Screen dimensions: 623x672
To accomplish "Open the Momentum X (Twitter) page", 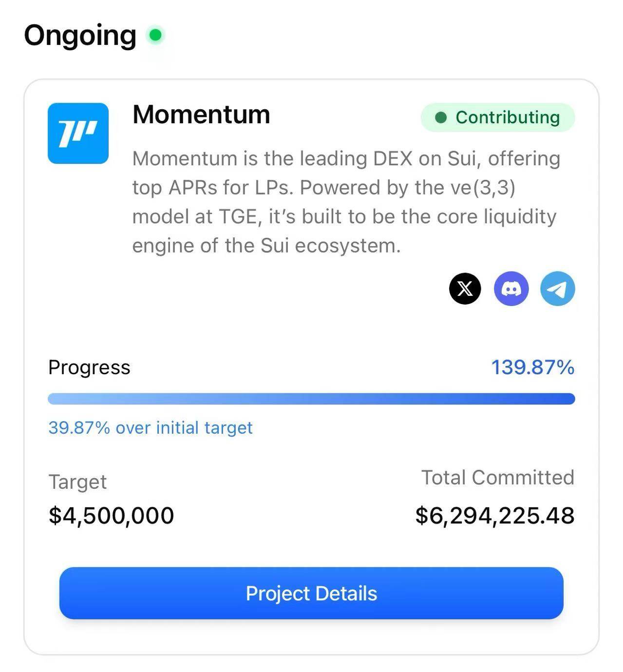I will tap(465, 288).
